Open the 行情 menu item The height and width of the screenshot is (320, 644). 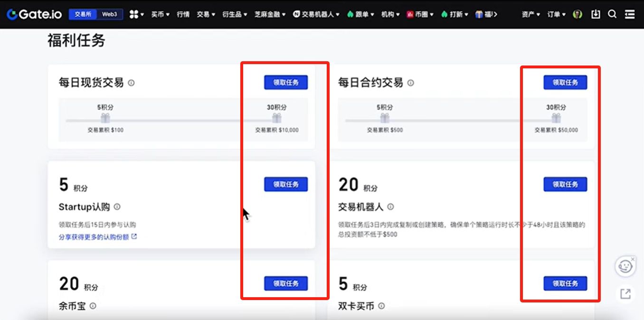click(x=183, y=14)
